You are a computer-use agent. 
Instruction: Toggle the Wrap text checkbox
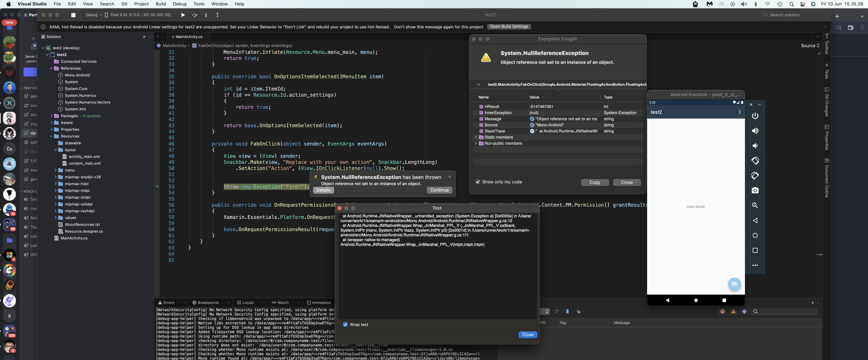345,325
